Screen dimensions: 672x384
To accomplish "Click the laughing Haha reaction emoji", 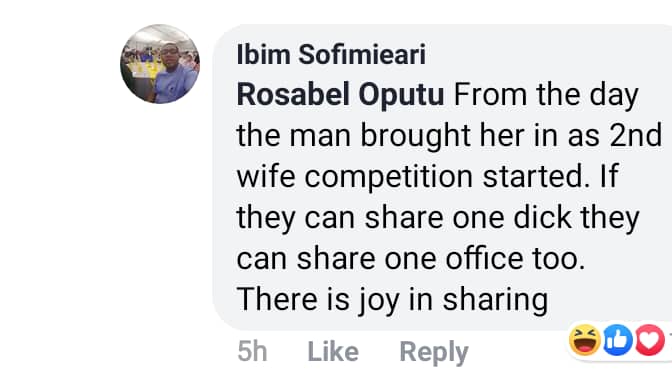I will (x=585, y=340).
